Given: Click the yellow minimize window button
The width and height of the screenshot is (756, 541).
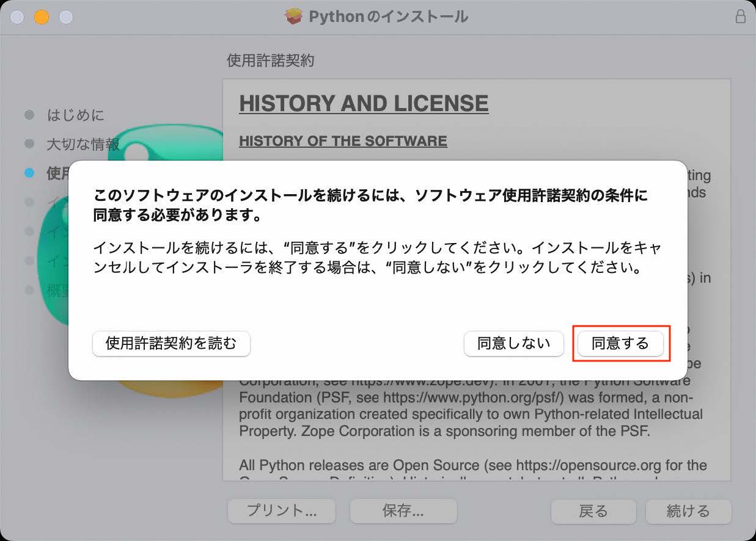Looking at the screenshot, I should tap(41, 17).
